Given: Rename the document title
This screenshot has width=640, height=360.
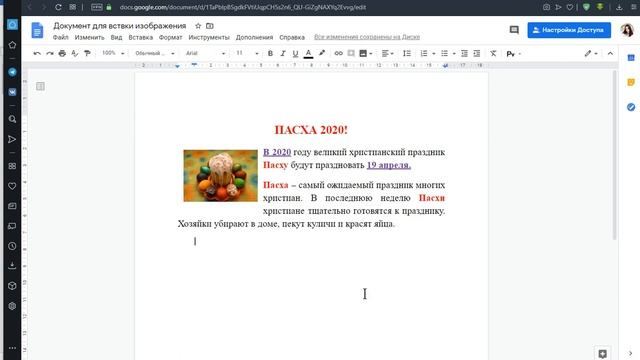Looking at the screenshot, I should coord(120,26).
